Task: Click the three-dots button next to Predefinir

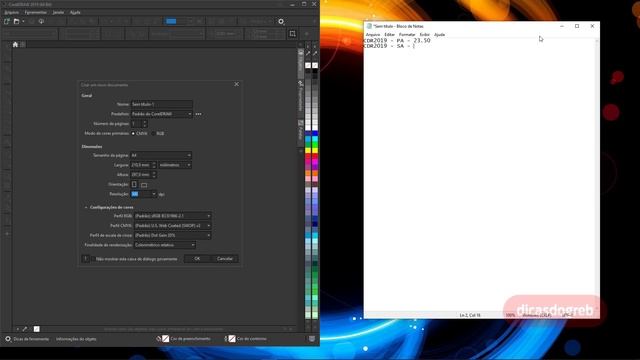Action: coord(198,114)
